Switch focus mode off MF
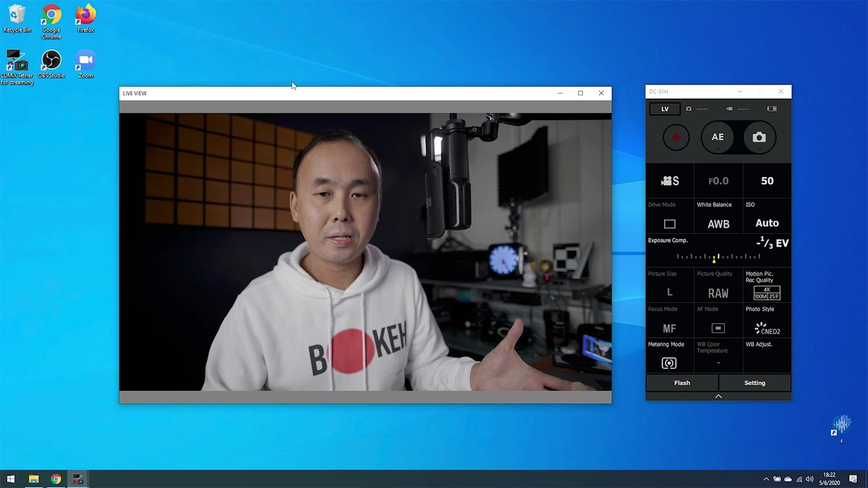The height and width of the screenshot is (488, 868). 669,328
